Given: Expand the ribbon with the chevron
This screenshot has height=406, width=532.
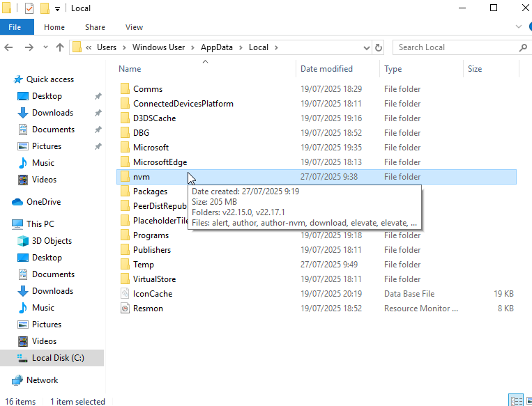Looking at the screenshot, I should tap(519, 26).
